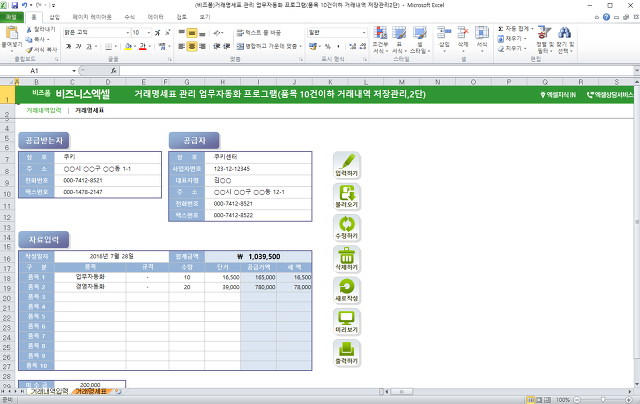Screen dimensions: 640x404
Task: Click the 불러오기 load button
Action: [x=347, y=197]
